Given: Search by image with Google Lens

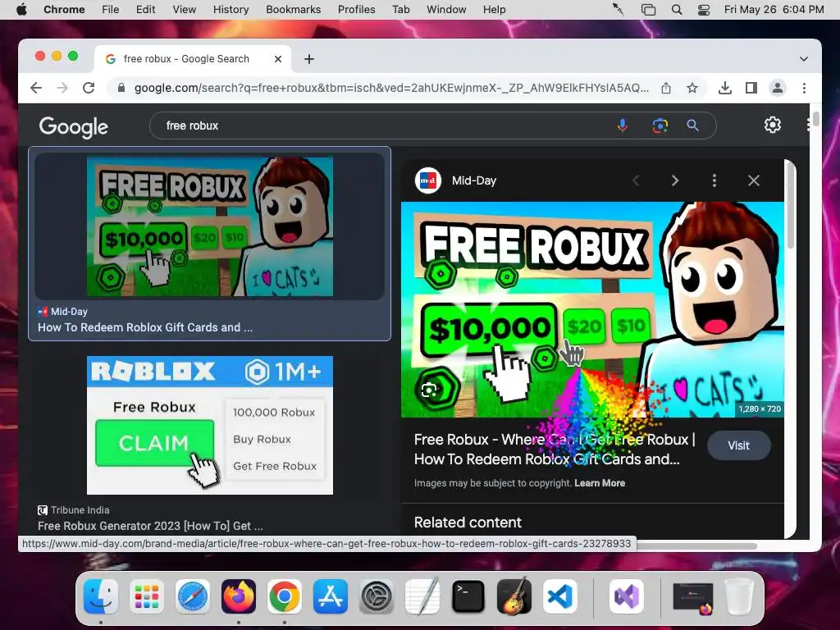Looking at the screenshot, I should point(660,126).
